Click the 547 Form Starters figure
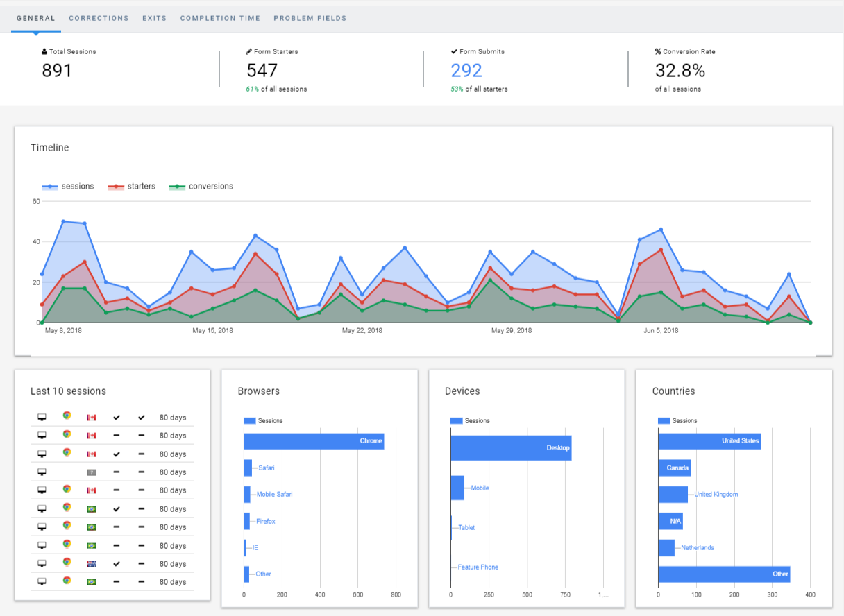 coord(262,71)
